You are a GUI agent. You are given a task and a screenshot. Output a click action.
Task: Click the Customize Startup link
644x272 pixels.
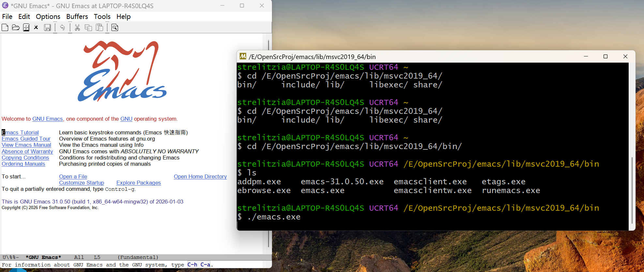[x=82, y=183]
